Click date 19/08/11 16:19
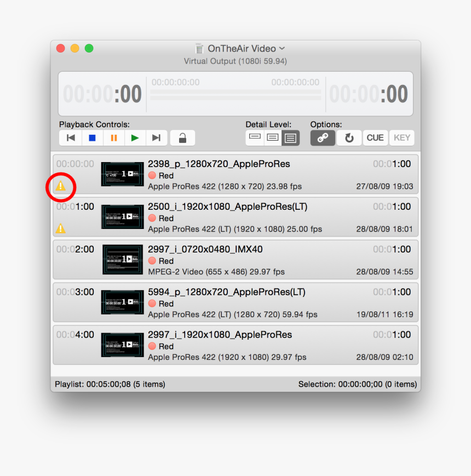The height and width of the screenshot is (476, 471). click(384, 314)
